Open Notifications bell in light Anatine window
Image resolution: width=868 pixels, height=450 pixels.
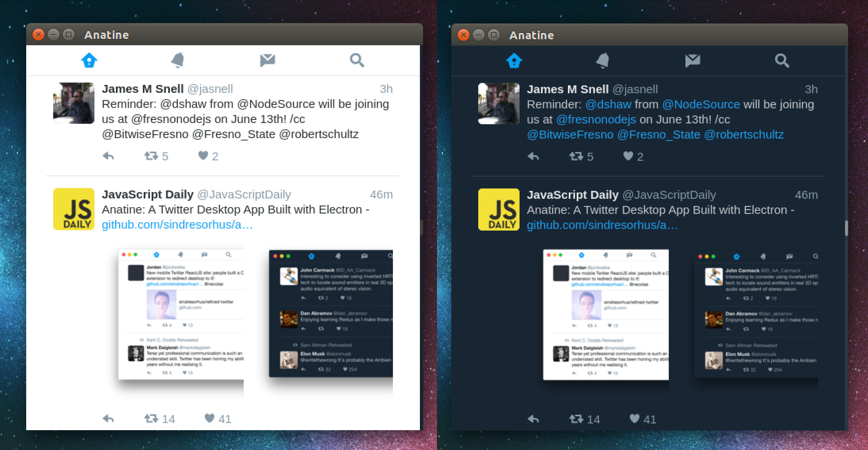coord(178,60)
